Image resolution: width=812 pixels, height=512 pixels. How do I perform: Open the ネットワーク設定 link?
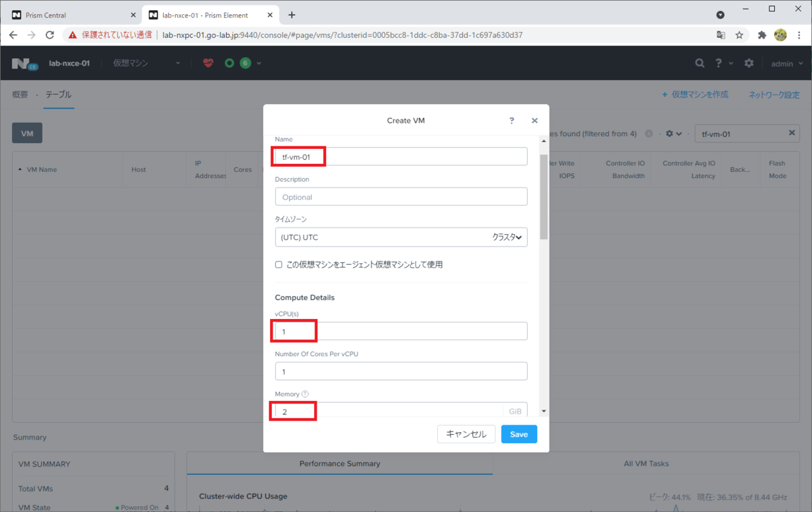[774, 95]
